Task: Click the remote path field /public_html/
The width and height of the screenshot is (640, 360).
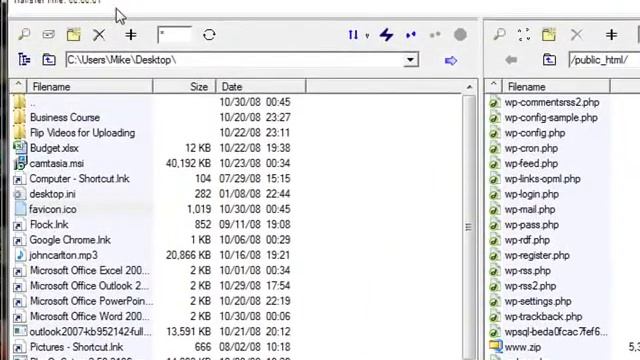Action: click(604, 60)
